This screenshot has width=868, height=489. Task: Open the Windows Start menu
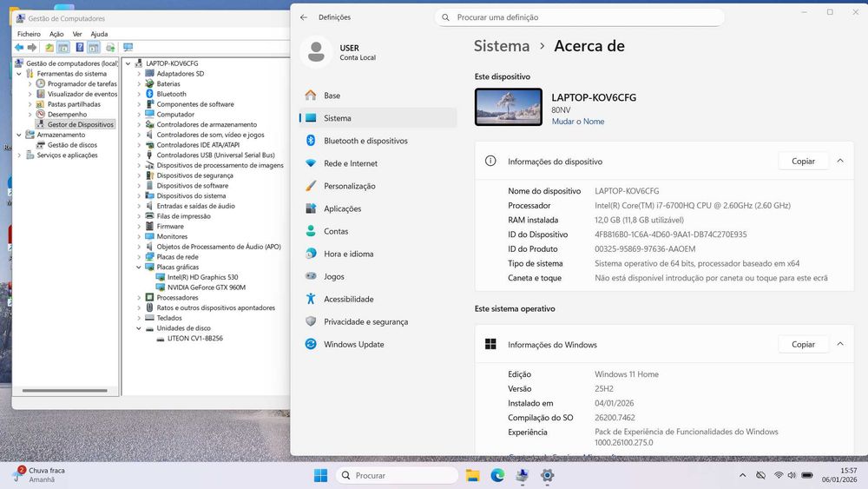(x=320, y=475)
